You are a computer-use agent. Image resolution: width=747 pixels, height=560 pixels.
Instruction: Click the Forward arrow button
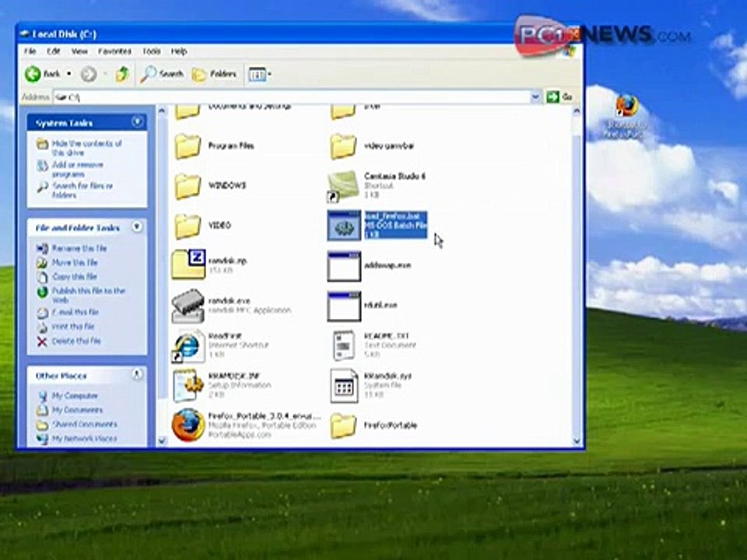pos(89,74)
